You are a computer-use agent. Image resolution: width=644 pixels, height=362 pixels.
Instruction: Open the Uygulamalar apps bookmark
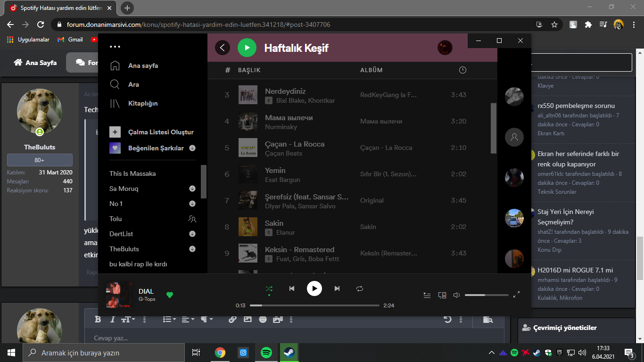(28, 40)
